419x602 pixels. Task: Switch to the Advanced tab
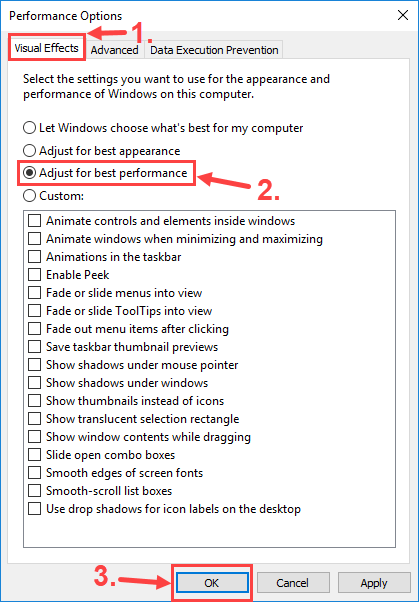[x=114, y=50]
